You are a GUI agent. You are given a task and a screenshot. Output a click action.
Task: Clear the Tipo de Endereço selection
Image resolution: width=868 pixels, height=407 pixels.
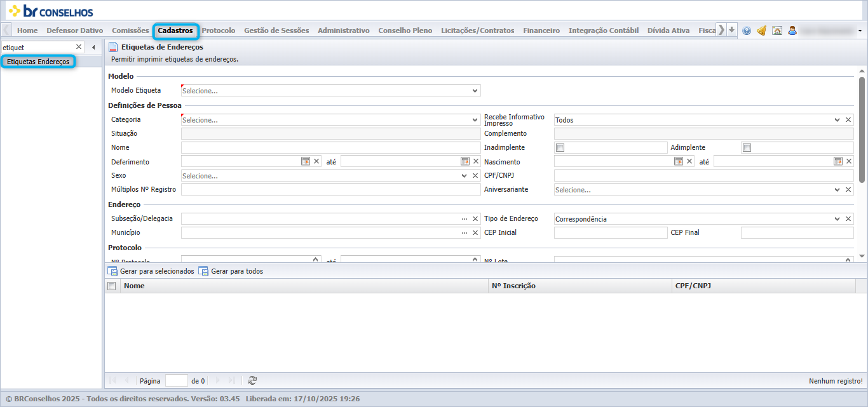(848, 218)
